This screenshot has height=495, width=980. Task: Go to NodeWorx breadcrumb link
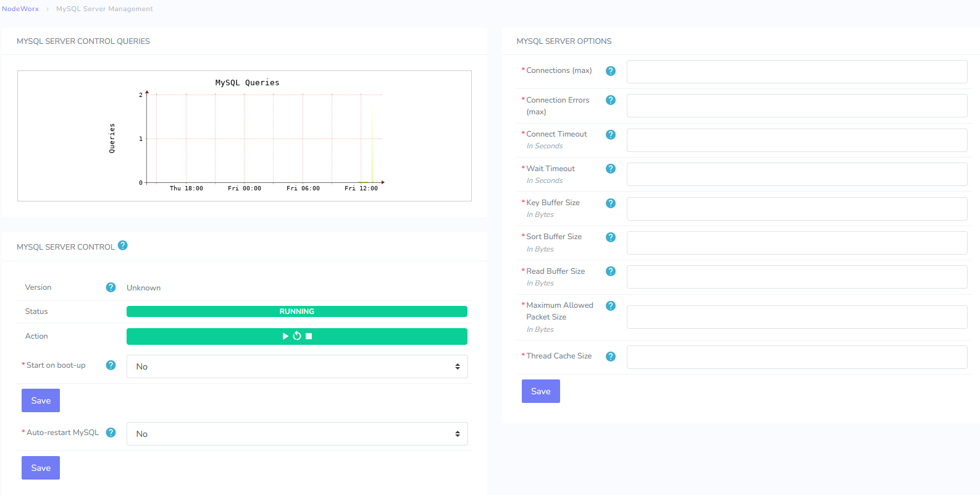point(20,9)
